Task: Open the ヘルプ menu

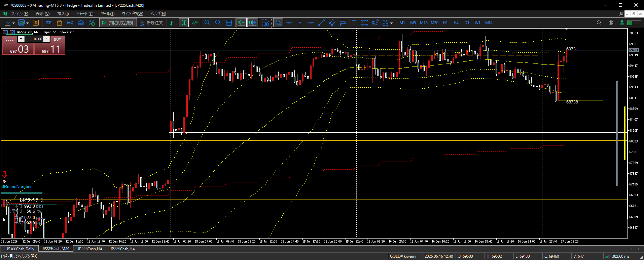Action: [158, 14]
